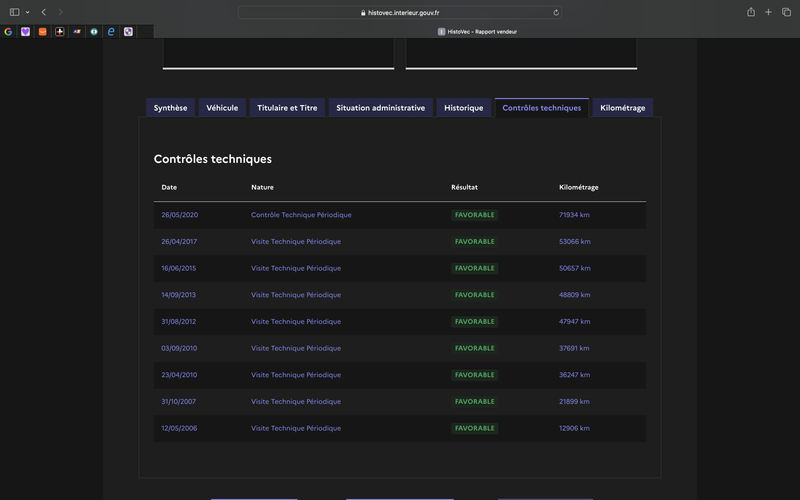
Task: Open the blue 'e' pinned tab
Action: (x=111, y=32)
